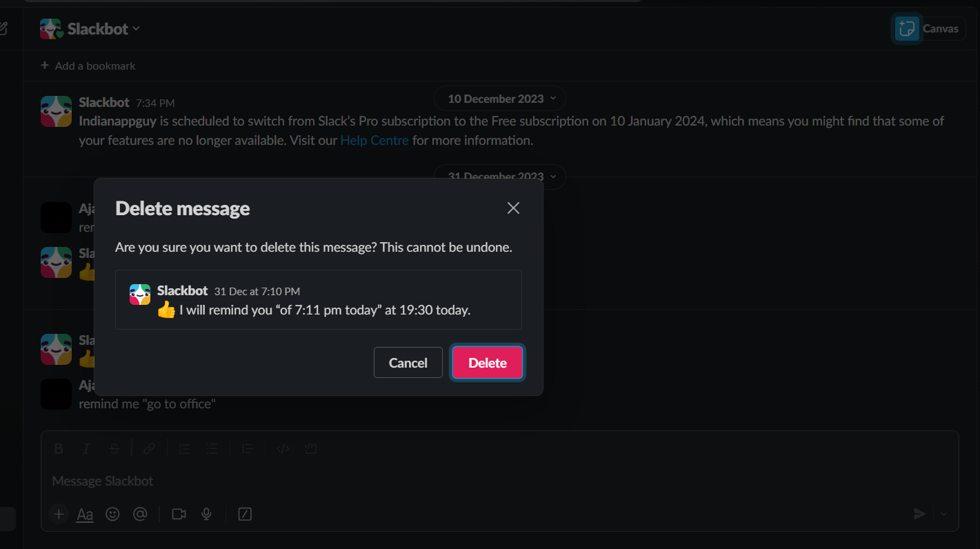Close the Delete message dialog with X
Viewport: 980px width, 549px height.
click(x=513, y=208)
